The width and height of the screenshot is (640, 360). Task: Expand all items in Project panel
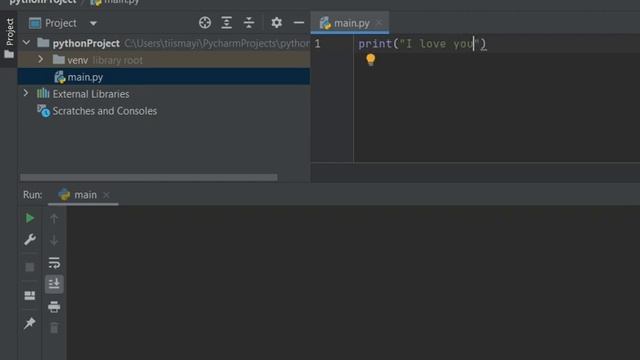[x=227, y=23]
